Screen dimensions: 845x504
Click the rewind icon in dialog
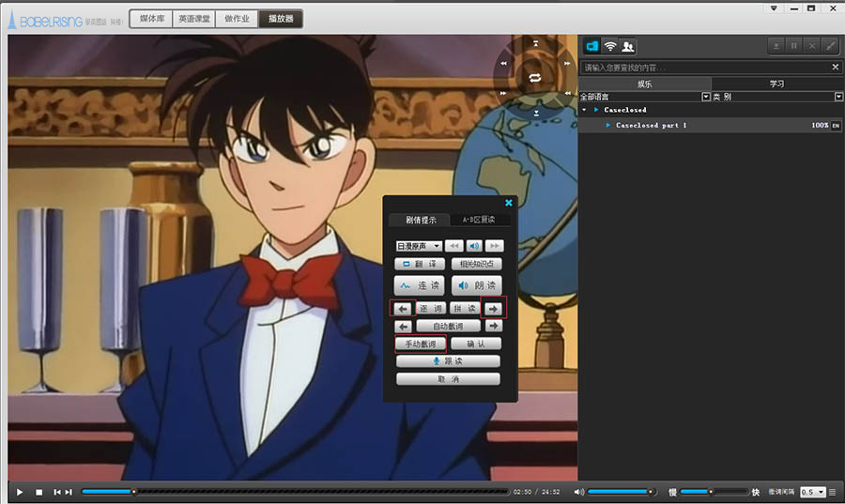[x=454, y=246]
